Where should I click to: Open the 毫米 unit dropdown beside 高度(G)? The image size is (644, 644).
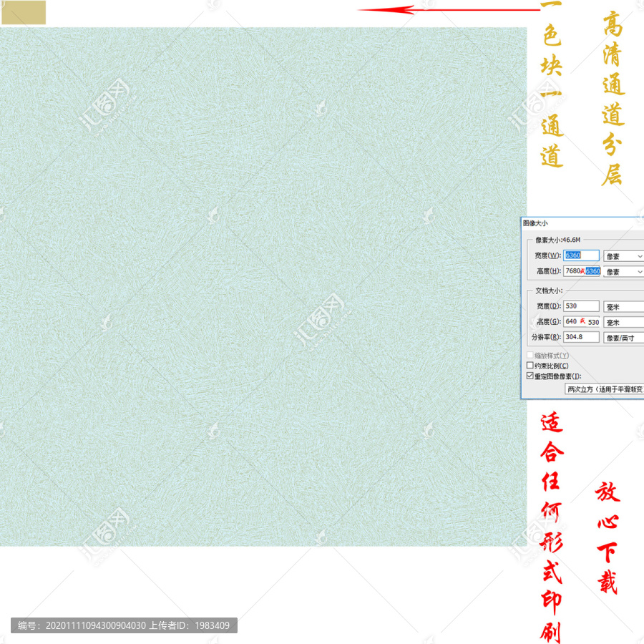point(623,323)
